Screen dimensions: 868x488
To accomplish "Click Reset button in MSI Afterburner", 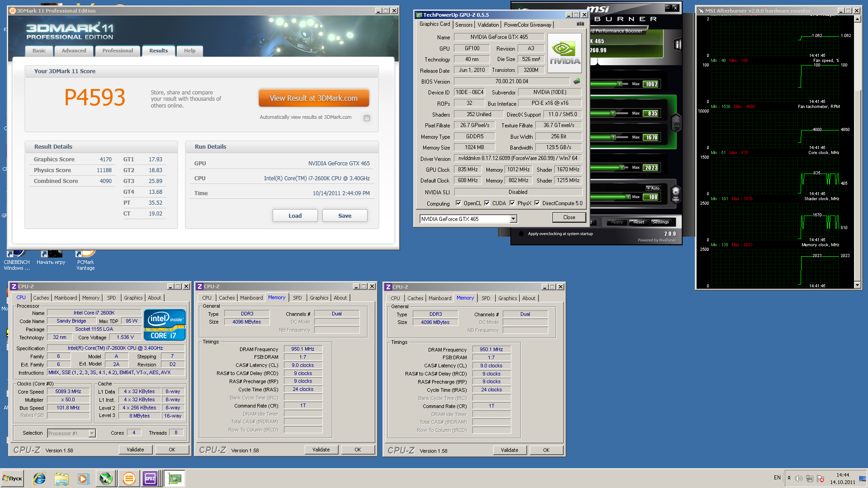I will coord(638,222).
